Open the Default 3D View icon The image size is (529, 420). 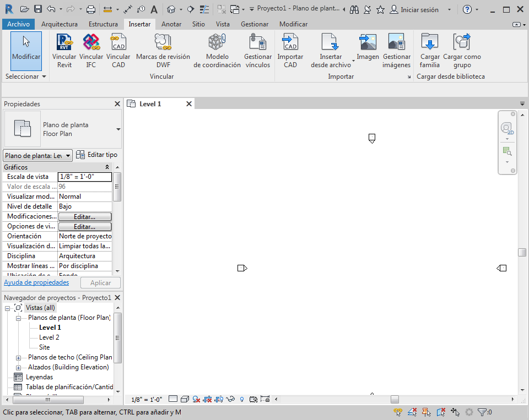(171, 9)
